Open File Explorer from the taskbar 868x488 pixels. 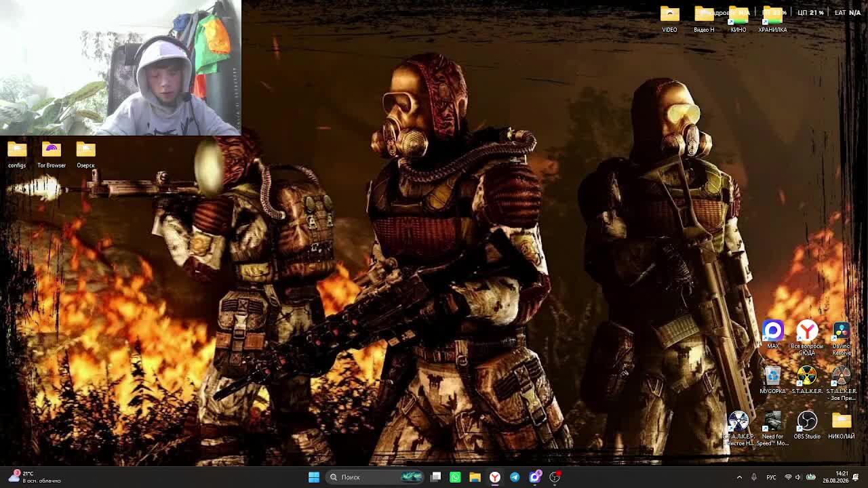tap(475, 477)
